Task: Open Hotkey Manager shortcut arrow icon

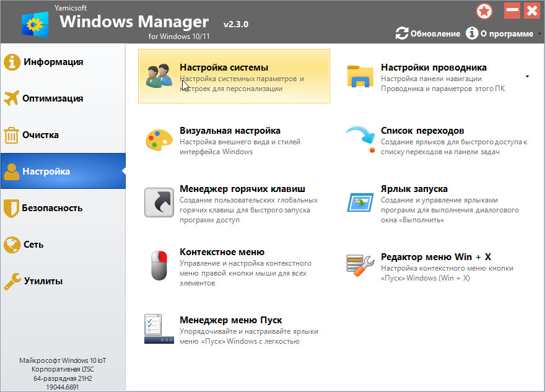Action: pos(159,203)
